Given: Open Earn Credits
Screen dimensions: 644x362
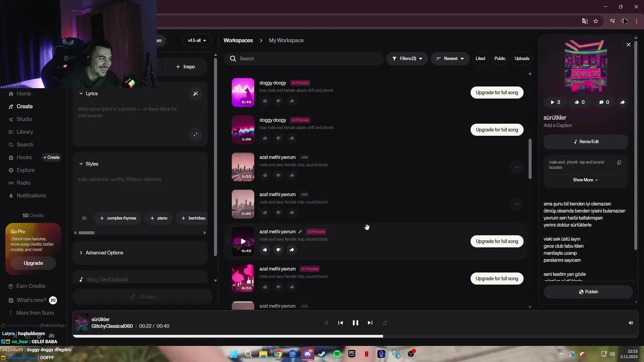Looking at the screenshot, I should click(31, 286).
